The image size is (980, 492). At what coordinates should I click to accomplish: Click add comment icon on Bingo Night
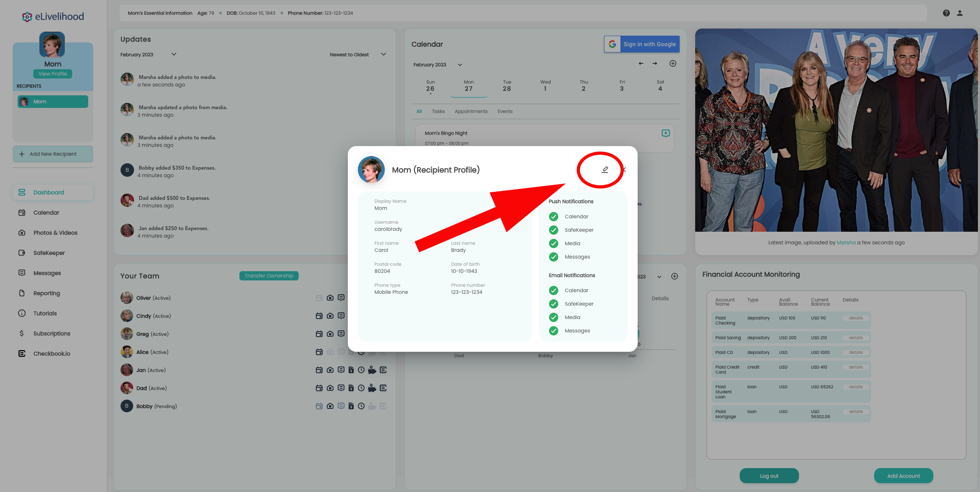point(665,133)
